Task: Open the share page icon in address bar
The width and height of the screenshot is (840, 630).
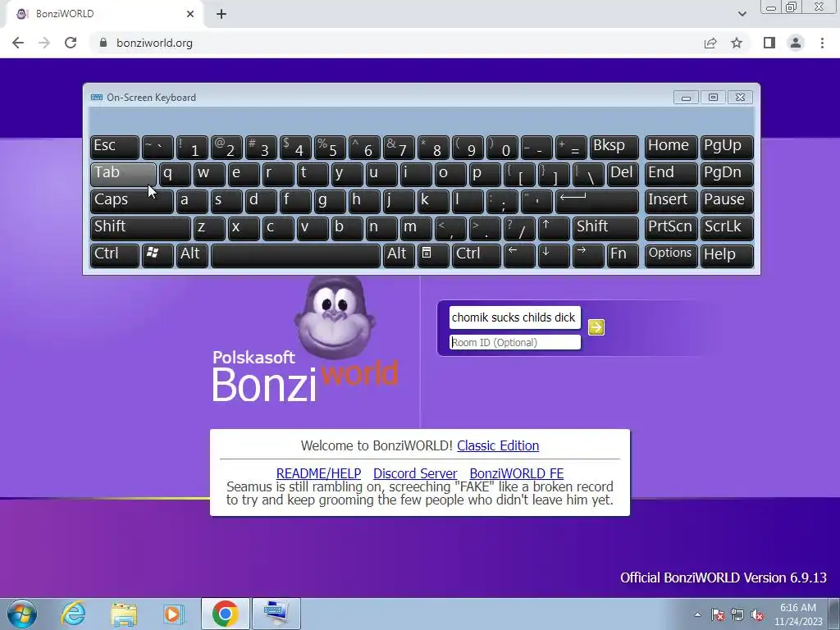Action: point(710,43)
